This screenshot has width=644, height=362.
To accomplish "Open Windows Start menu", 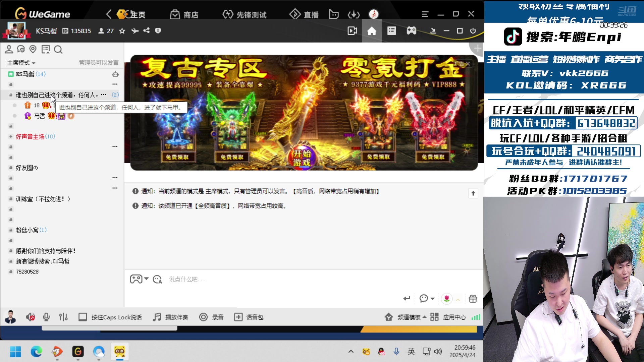I will pyautogui.click(x=15, y=352).
